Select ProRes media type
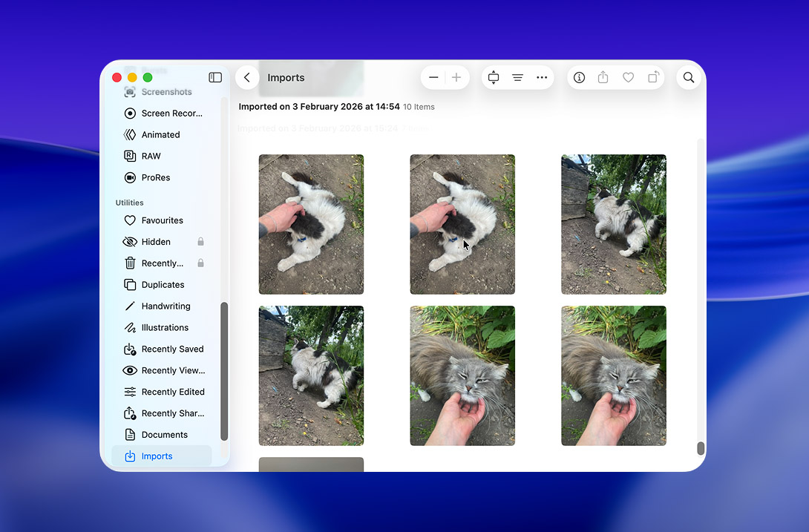The width and height of the screenshot is (809, 532). pyautogui.click(x=162, y=177)
